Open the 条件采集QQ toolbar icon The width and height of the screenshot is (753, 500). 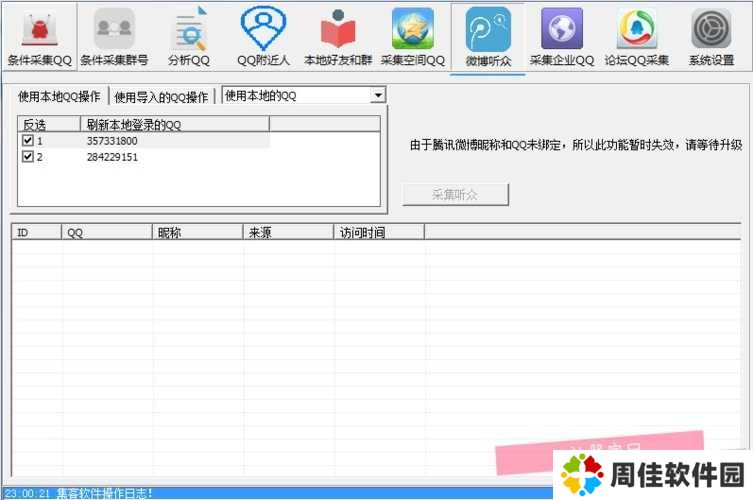pos(39,37)
